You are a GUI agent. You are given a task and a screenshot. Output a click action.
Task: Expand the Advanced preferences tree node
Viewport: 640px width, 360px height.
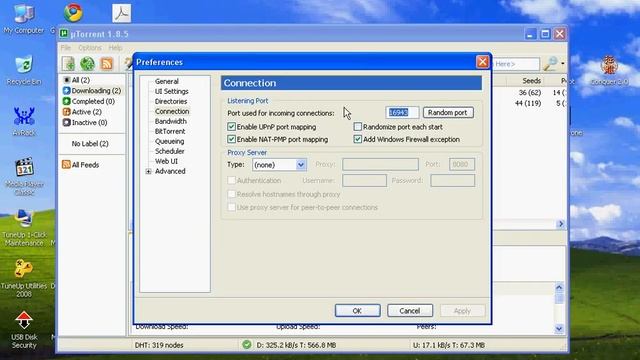pyautogui.click(x=149, y=171)
